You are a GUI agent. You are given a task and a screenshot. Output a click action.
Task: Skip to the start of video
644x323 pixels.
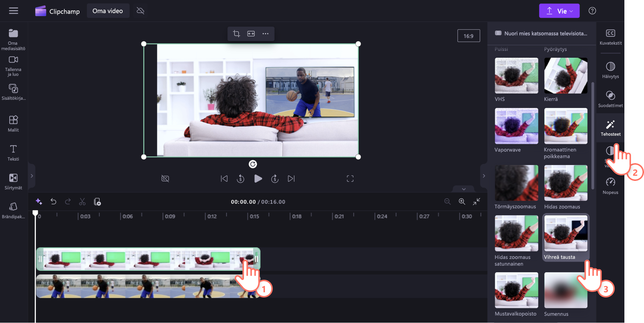(224, 179)
